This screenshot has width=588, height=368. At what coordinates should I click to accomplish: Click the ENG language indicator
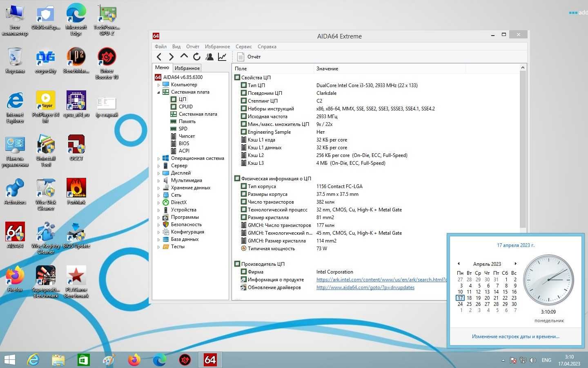point(546,360)
